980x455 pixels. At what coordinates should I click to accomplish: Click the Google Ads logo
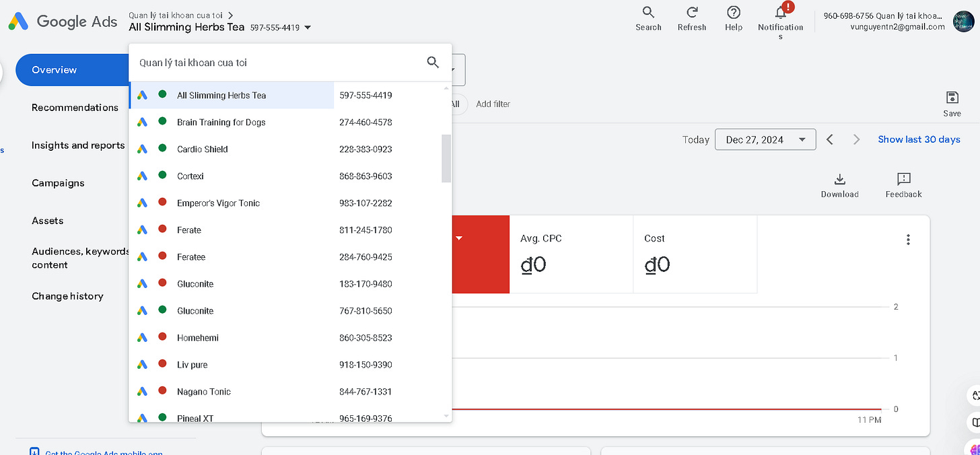tap(63, 22)
